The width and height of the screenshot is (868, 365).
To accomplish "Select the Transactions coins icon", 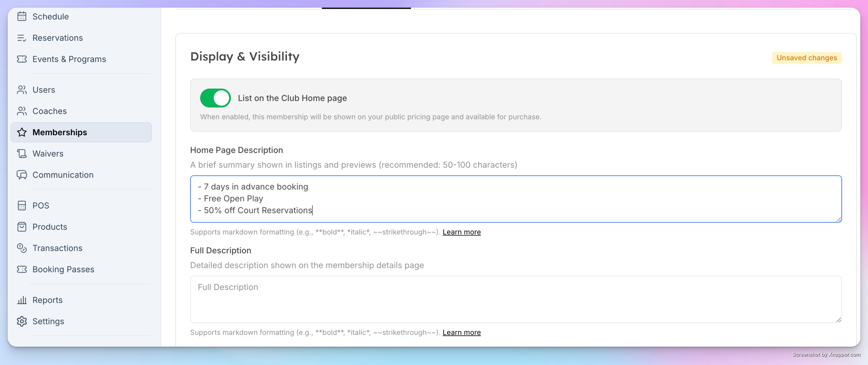I will click(x=22, y=248).
